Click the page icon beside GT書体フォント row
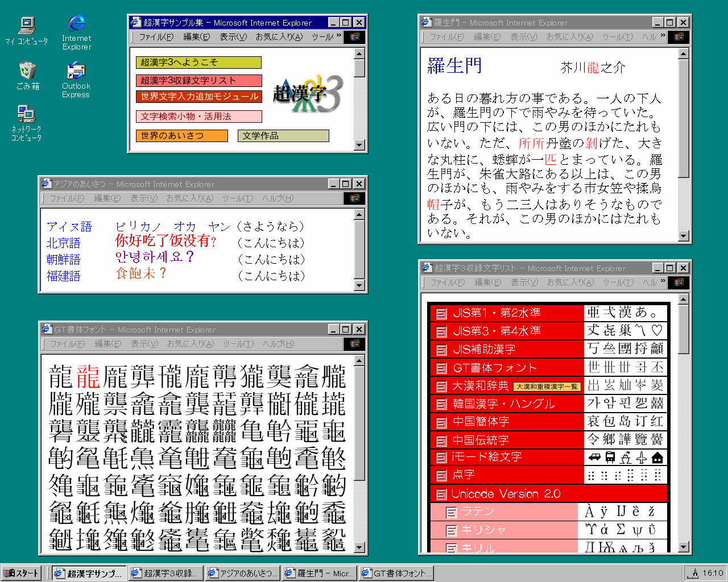 tap(441, 368)
